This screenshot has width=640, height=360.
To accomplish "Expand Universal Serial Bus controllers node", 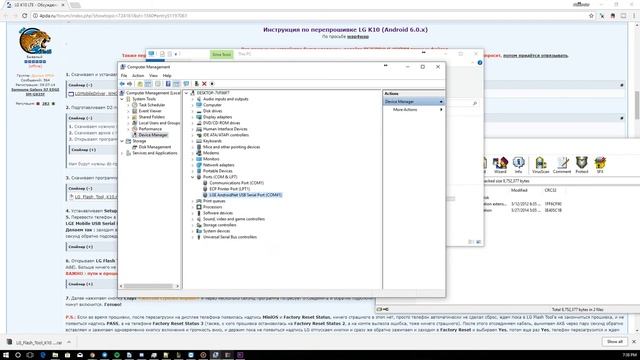I will 193,237.
